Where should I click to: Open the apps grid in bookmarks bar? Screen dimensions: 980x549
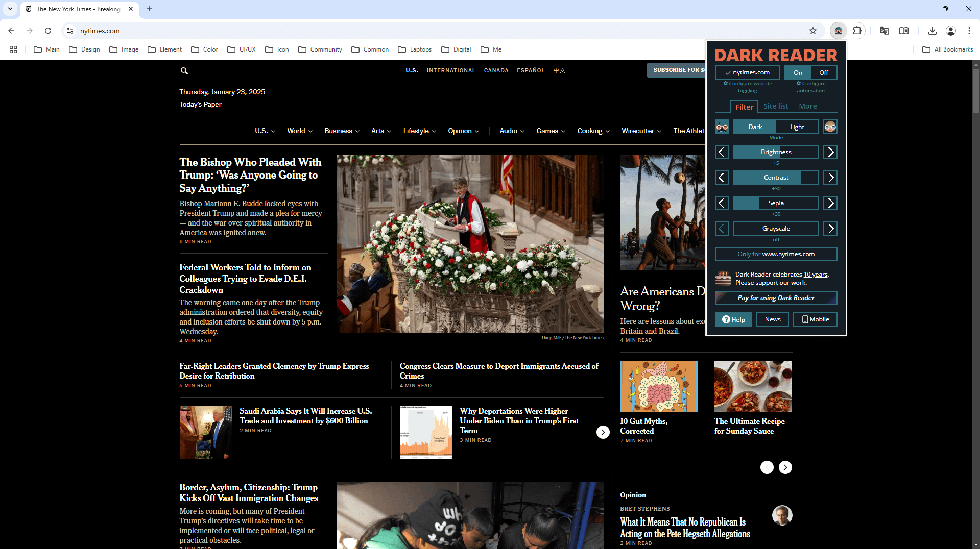coord(13,49)
